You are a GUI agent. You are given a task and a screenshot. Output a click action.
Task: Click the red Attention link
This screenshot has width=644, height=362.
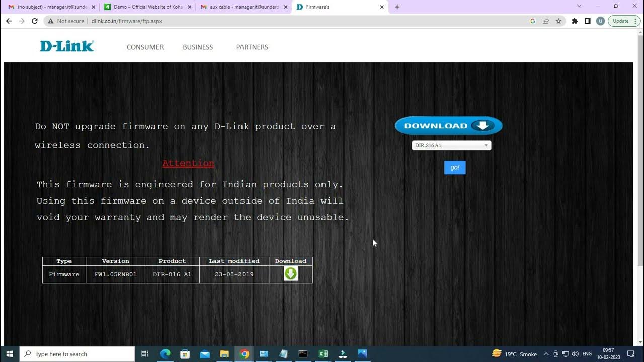point(188,163)
